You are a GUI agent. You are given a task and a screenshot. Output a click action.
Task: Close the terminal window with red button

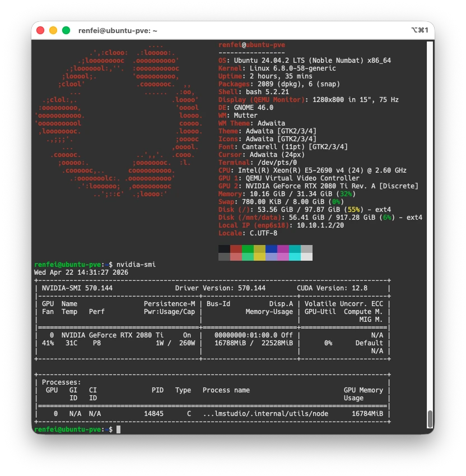(40, 30)
